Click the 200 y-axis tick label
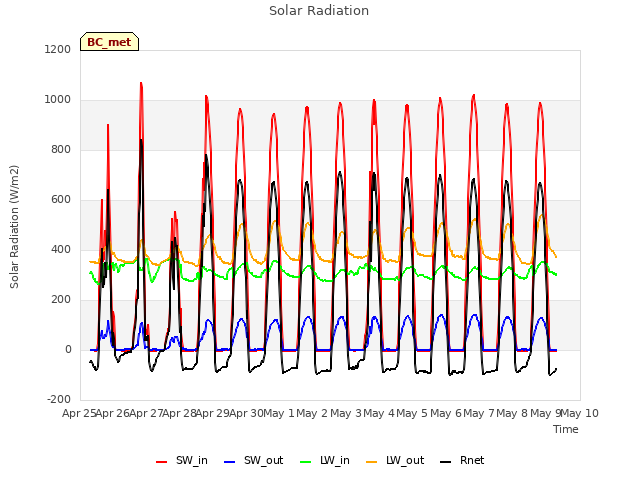 pos(61,300)
